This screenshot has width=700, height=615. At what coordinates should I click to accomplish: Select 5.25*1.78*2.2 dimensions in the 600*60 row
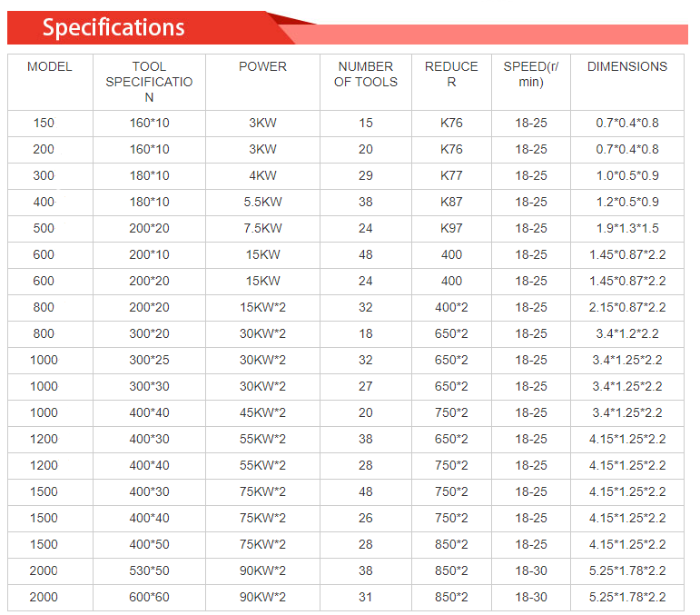627,597
